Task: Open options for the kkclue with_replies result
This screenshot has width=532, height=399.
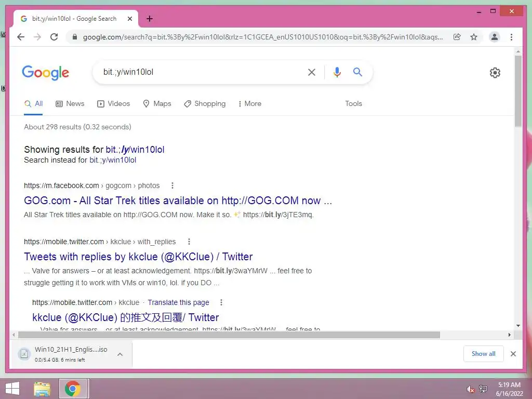Action: (x=189, y=242)
